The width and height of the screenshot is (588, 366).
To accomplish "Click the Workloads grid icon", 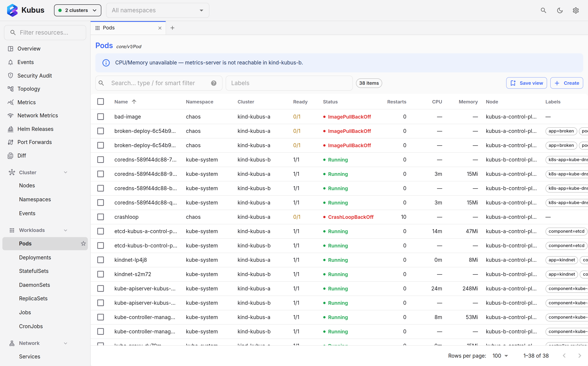I will point(12,230).
